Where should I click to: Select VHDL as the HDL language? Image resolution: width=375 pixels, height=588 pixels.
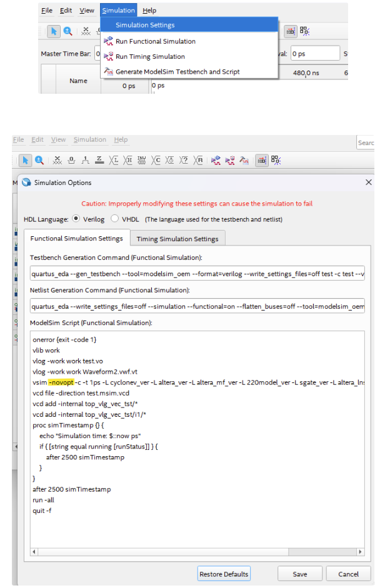(115, 219)
